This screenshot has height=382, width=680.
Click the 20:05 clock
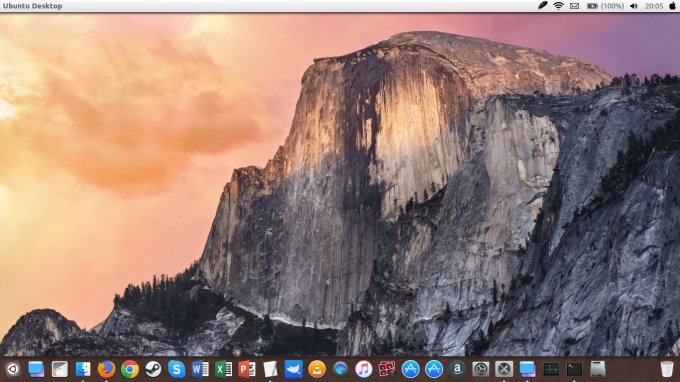pyautogui.click(x=654, y=6)
